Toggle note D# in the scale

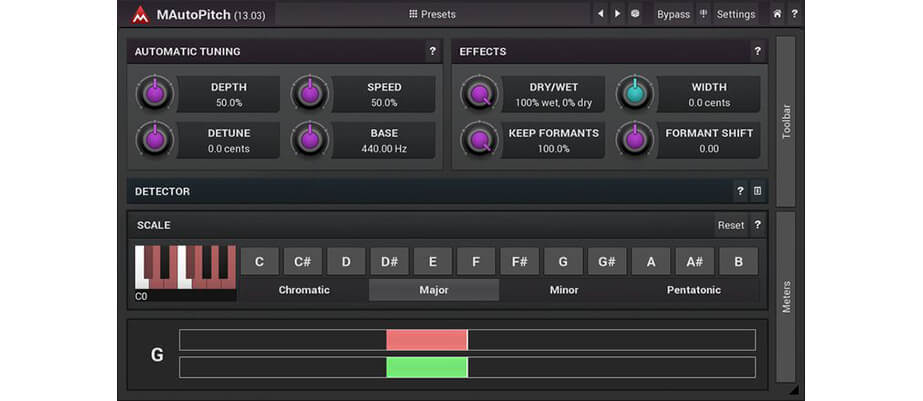390,261
